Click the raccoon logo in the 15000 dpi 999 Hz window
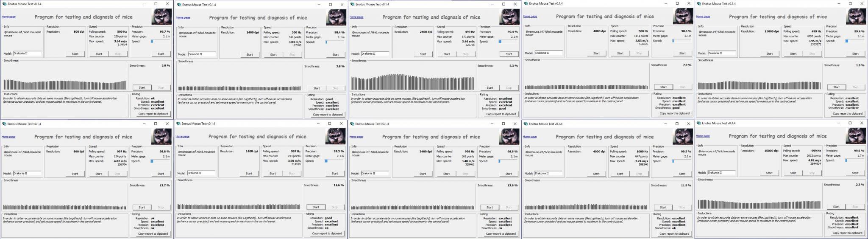This screenshot has width=868, height=239. 856,135
